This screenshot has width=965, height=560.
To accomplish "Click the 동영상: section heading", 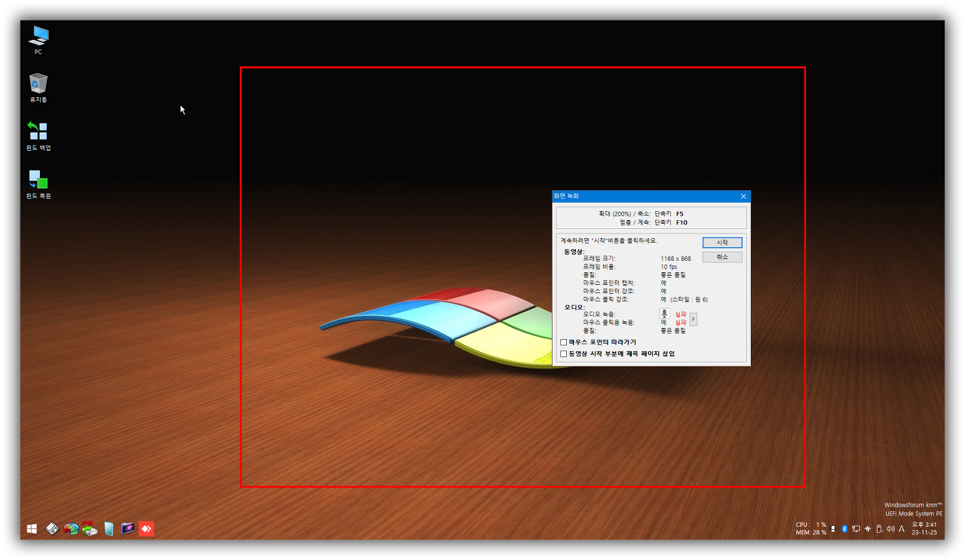I will (574, 251).
